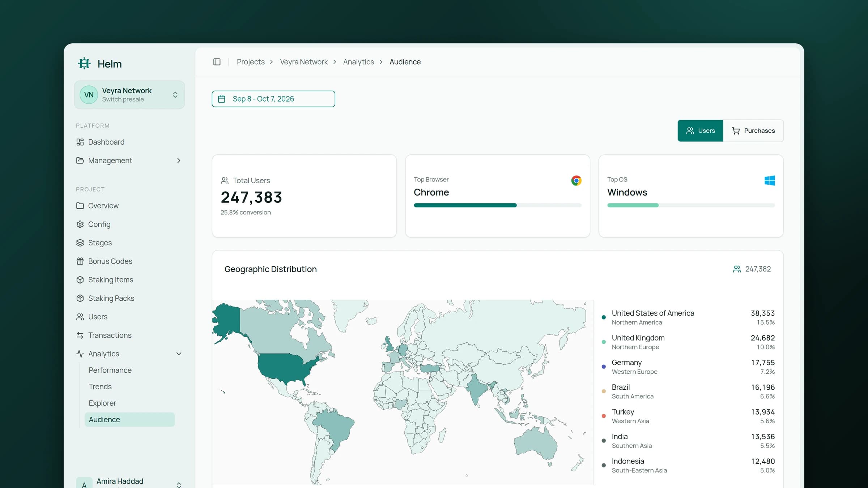Open the Amira Haddad account menu
868x488 pixels.
129,482
